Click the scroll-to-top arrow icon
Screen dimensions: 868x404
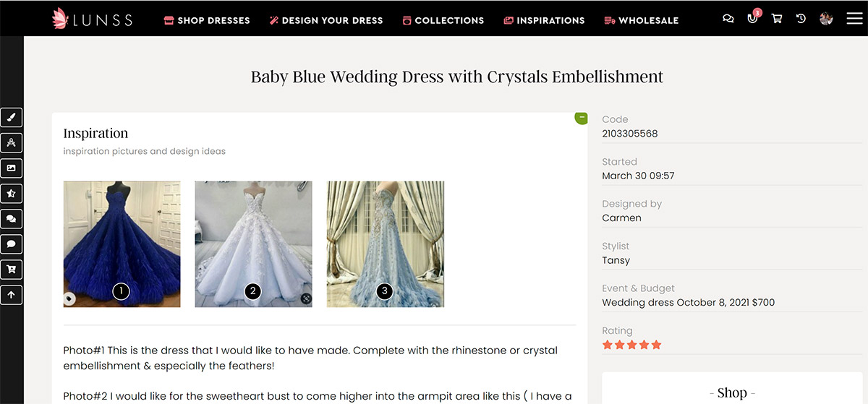pos(12,295)
